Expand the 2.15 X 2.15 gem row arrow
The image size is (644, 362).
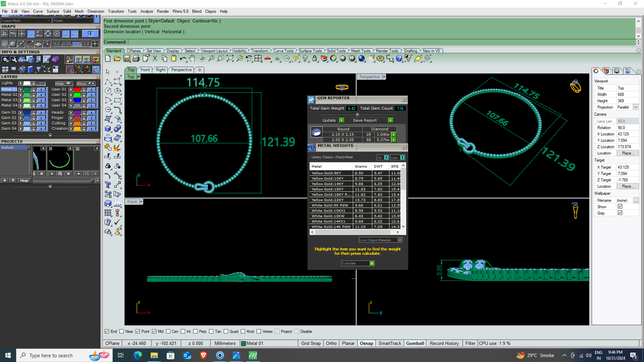tap(394, 134)
